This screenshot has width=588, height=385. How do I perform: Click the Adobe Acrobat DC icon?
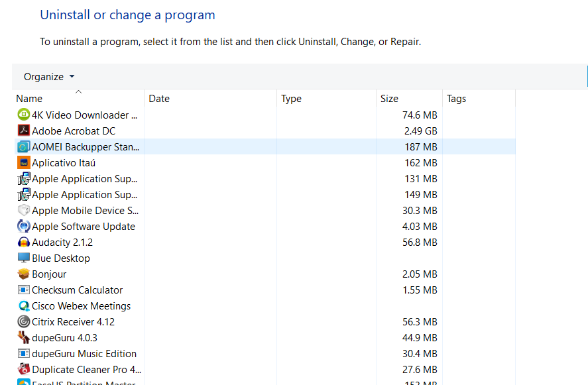tap(24, 131)
